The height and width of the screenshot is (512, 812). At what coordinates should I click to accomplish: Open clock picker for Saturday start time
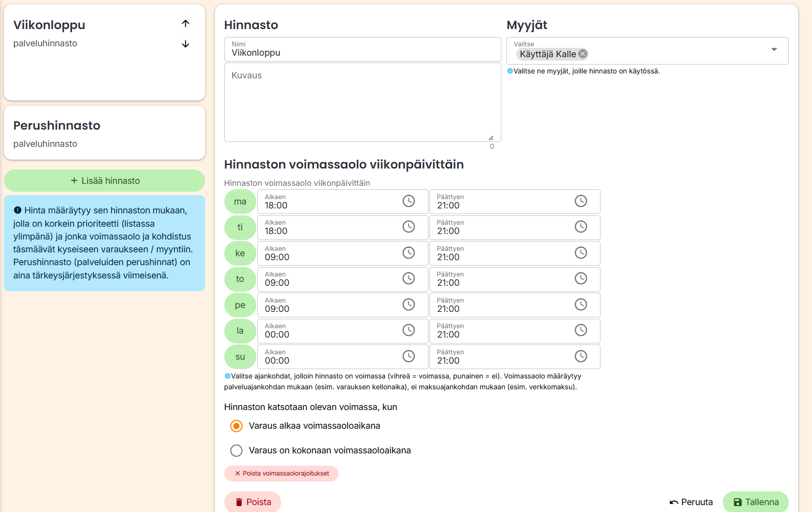pyautogui.click(x=409, y=330)
